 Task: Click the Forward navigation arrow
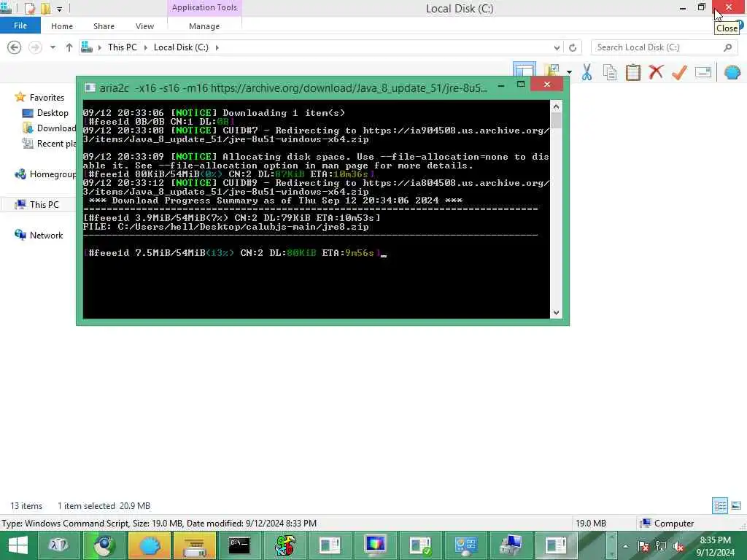35,47
